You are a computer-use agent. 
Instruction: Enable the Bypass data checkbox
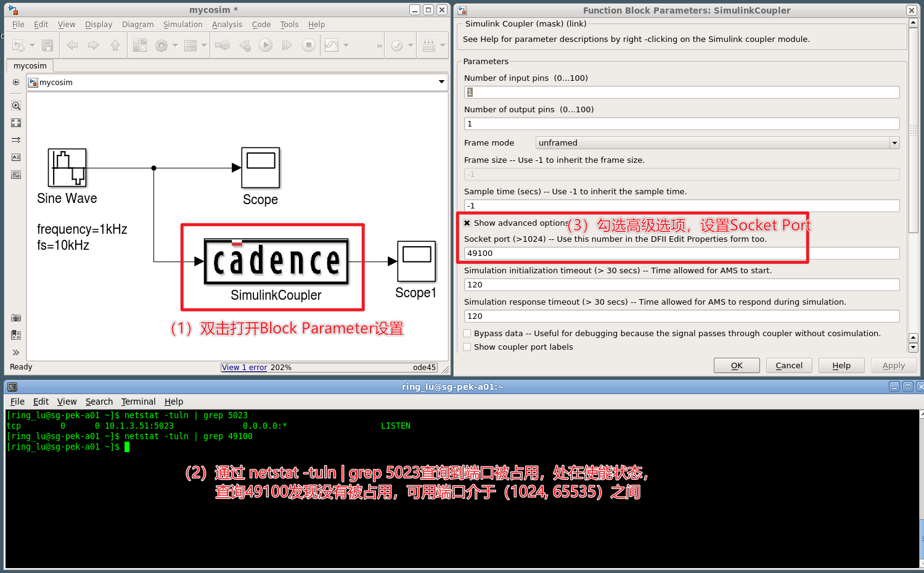467,333
